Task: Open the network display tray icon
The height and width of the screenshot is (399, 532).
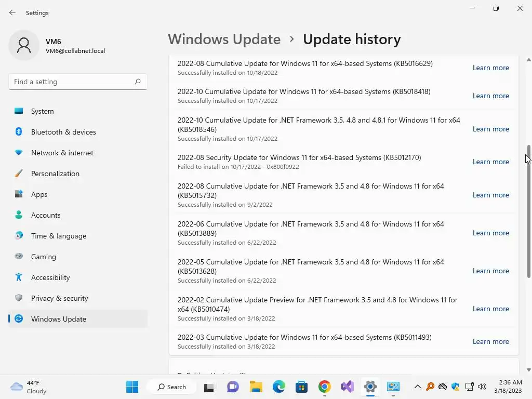Action: 469,387
